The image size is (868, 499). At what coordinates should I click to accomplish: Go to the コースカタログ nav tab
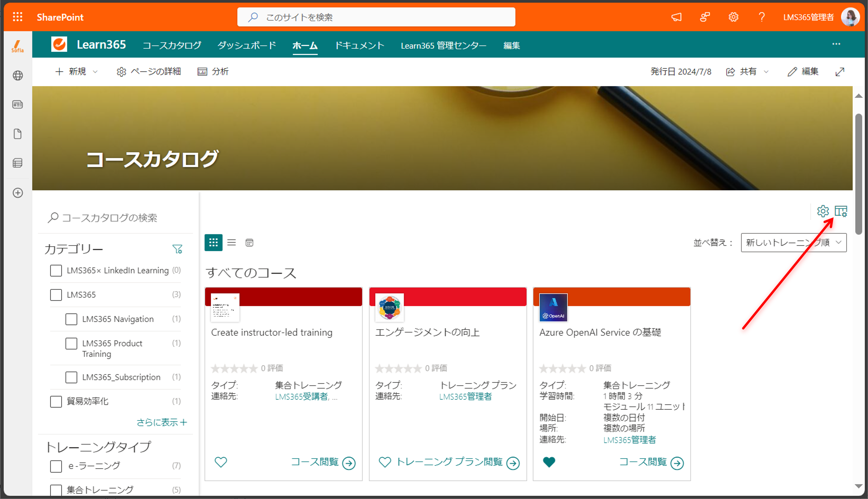pyautogui.click(x=172, y=45)
